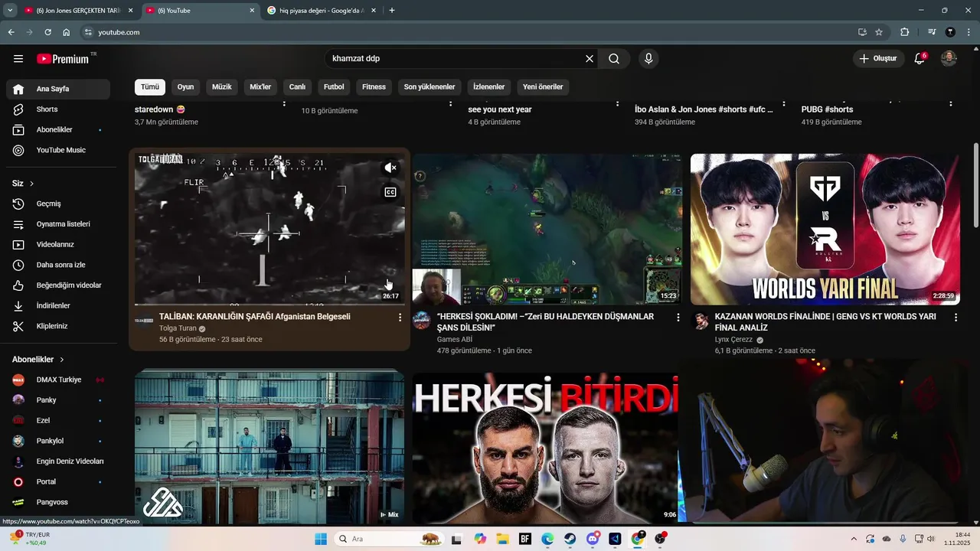Open Oynatma listeleri
The height and width of the screenshot is (551, 980).
point(58,224)
